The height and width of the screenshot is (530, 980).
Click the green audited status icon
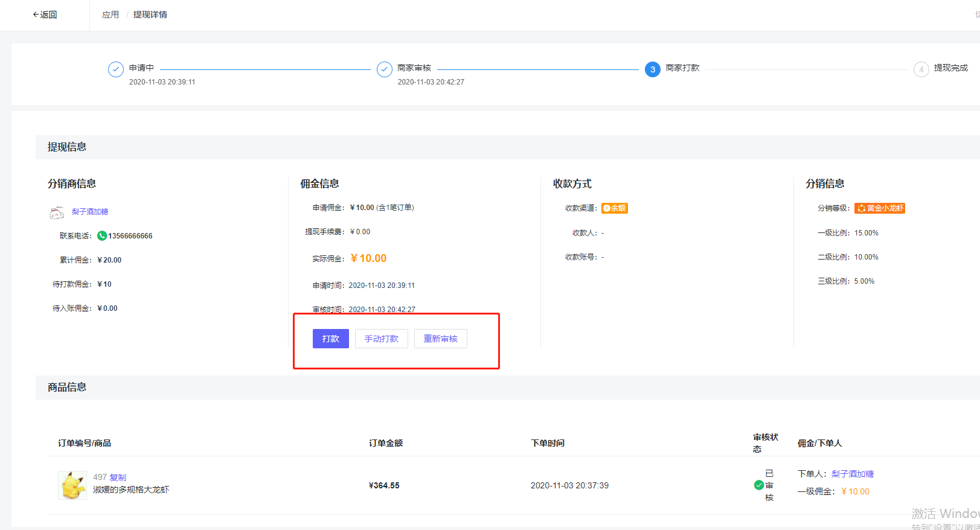click(758, 485)
